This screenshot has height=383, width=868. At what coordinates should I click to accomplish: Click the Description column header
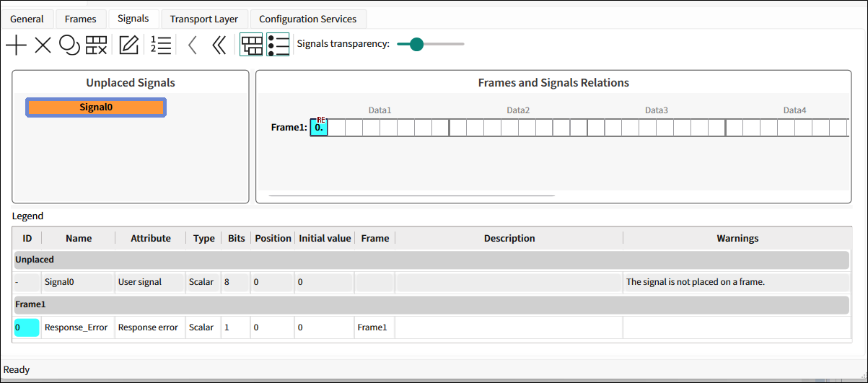coord(509,238)
